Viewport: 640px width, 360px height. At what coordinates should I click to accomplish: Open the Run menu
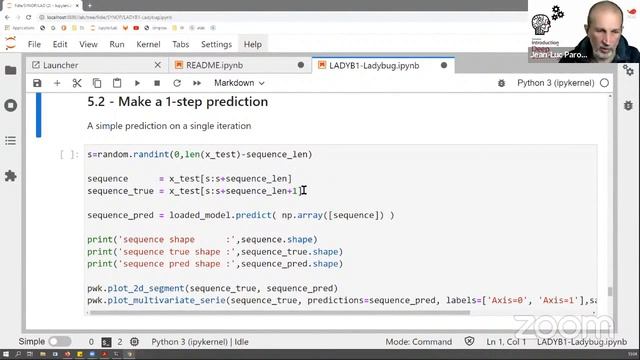(117, 44)
